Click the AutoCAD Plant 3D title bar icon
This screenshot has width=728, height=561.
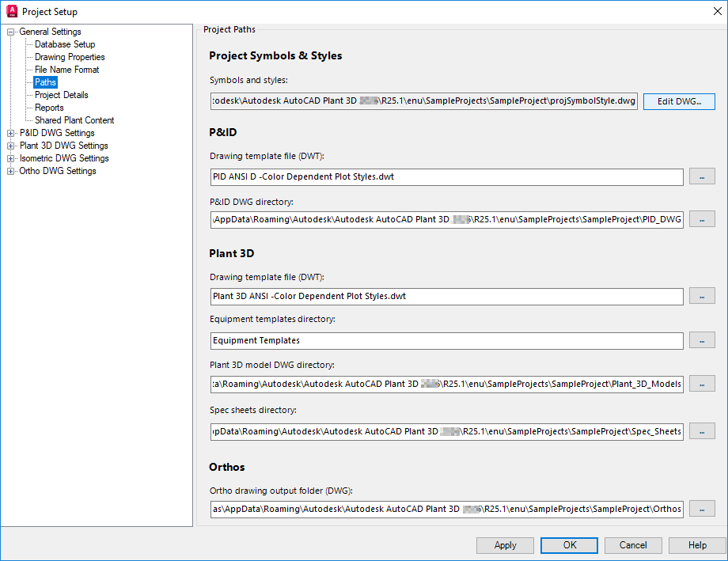tap(11, 11)
